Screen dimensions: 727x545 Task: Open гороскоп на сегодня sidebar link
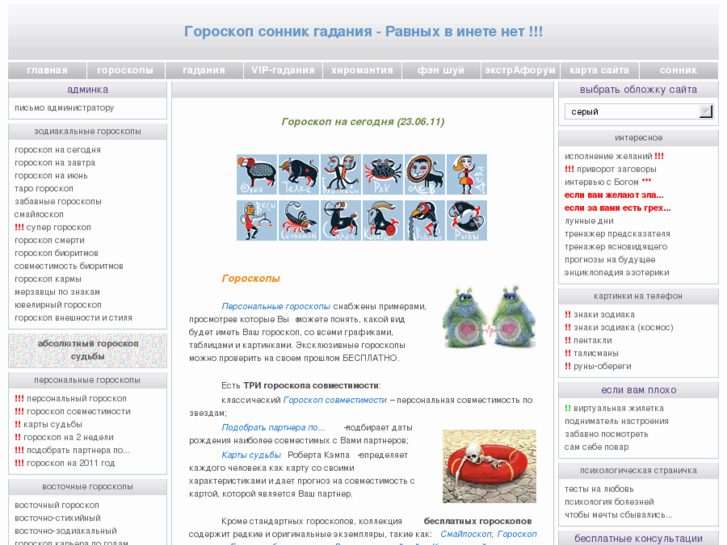tap(57, 150)
